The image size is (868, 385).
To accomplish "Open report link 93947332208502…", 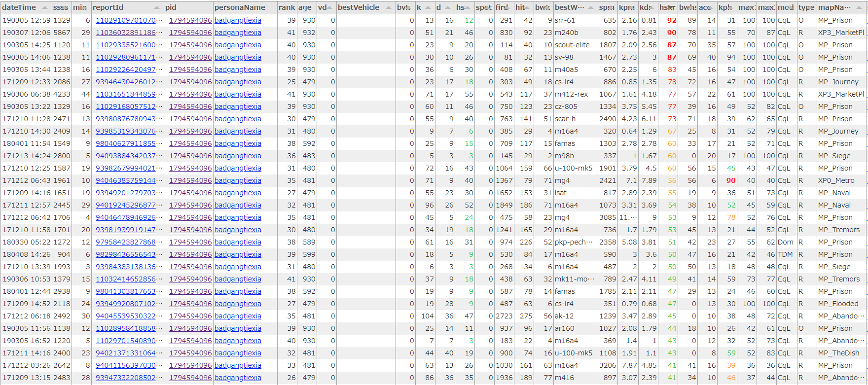I will pyautogui.click(x=129, y=378).
